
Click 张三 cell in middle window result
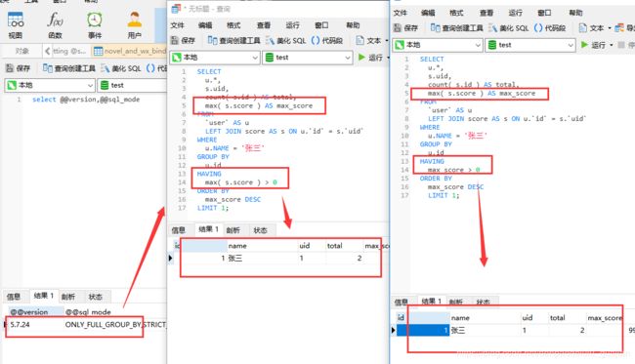262,258
